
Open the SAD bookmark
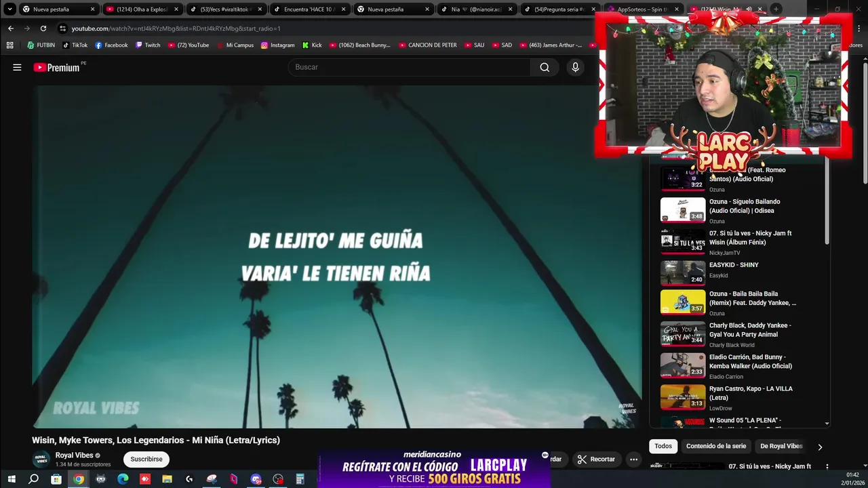[502, 45]
